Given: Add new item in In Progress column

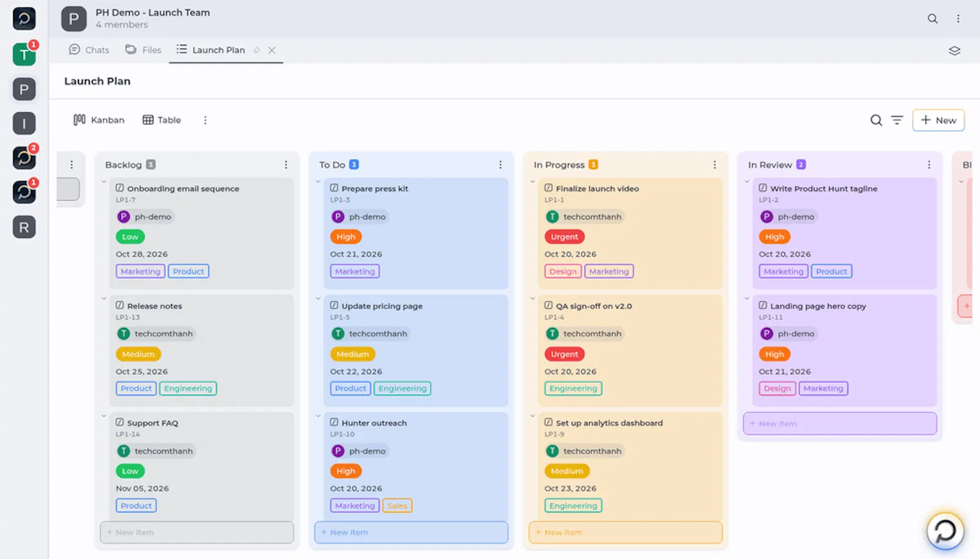Looking at the screenshot, I should 625,532.
